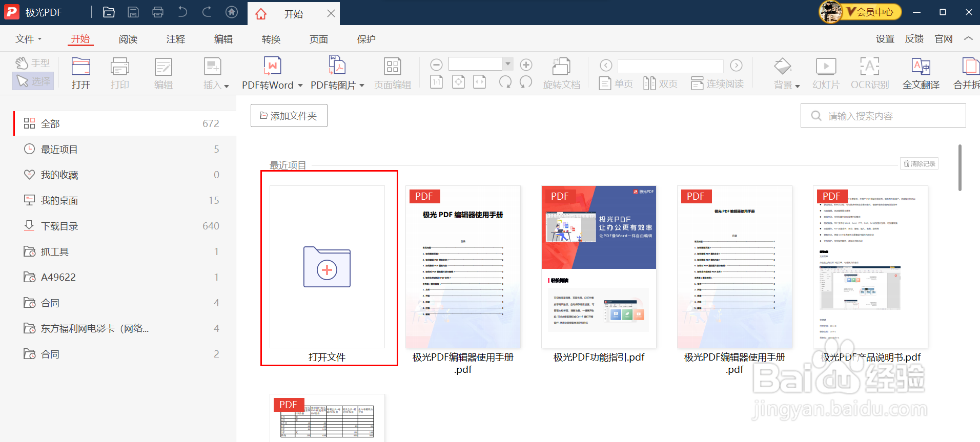The width and height of the screenshot is (980, 442).
Task: Click the undo arrow in title bar
Action: point(182,12)
